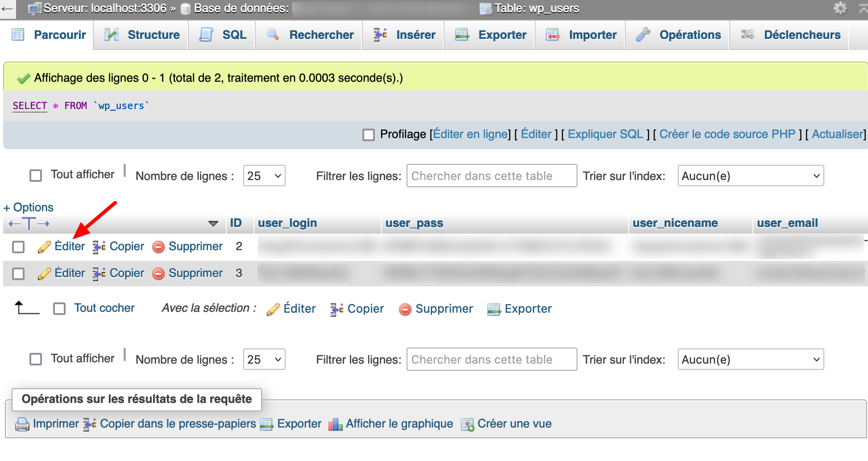Open the Déclencheurs tab
The height and width of the screenshot is (461, 868).
click(790, 35)
